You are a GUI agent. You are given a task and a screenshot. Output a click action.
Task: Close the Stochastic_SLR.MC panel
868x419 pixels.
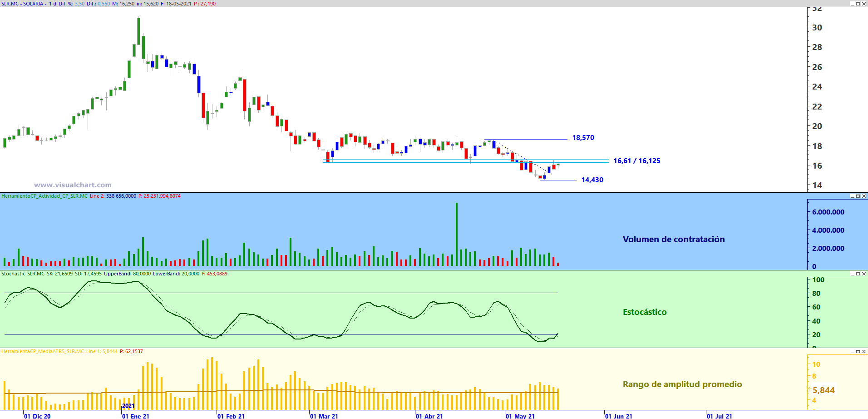pos(864,274)
